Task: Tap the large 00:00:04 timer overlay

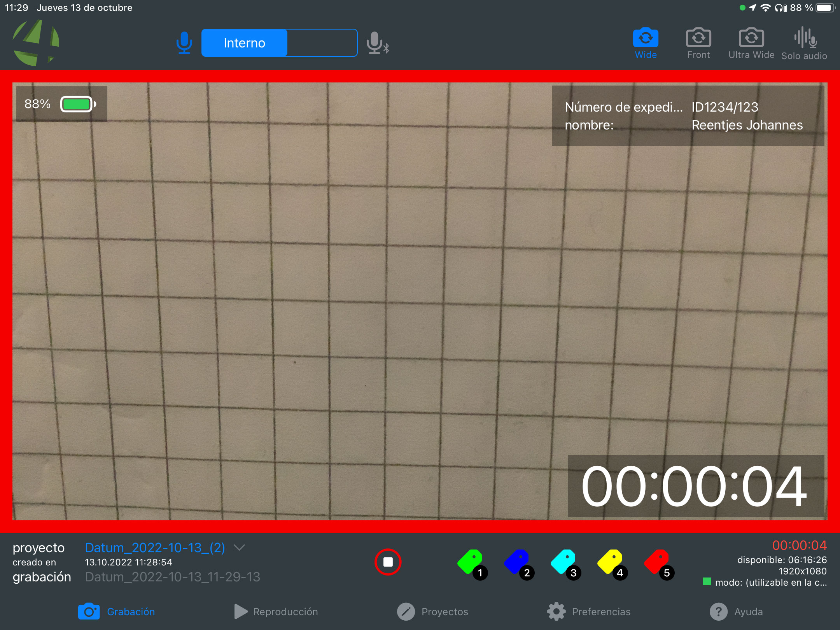Action: pyautogui.click(x=696, y=486)
